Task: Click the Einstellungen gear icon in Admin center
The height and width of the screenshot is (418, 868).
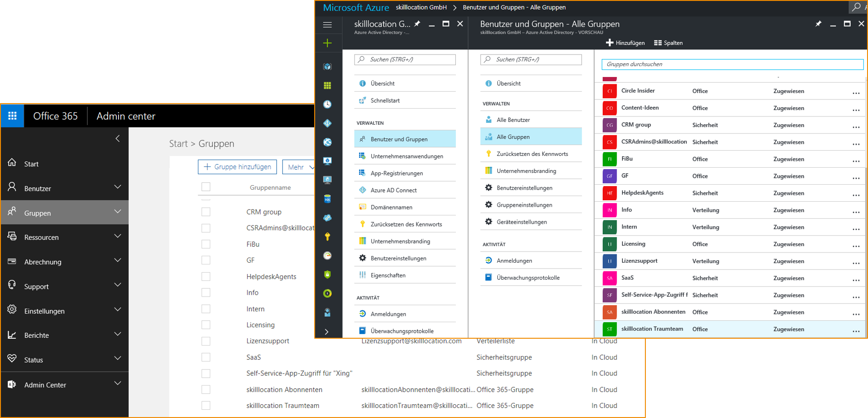Action: [12, 309]
